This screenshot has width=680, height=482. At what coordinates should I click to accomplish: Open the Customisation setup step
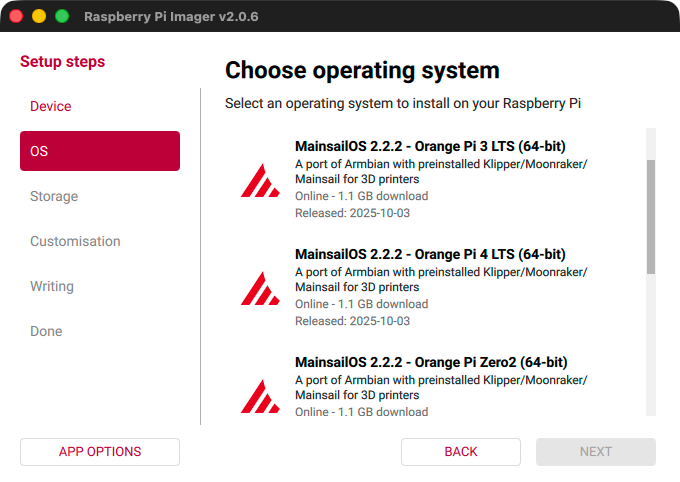coord(100,241)
